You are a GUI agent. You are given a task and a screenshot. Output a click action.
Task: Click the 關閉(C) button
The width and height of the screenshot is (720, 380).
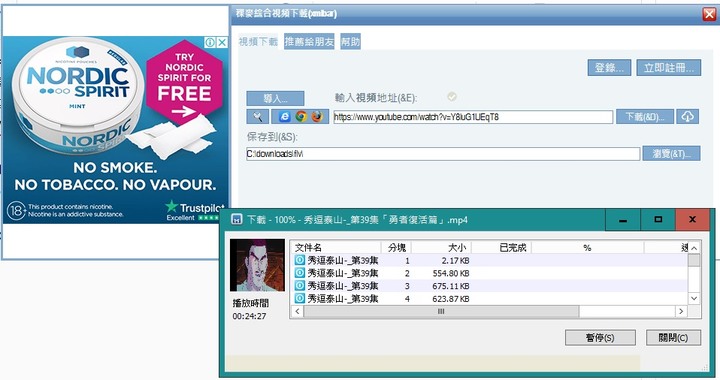tap(673, 338)
